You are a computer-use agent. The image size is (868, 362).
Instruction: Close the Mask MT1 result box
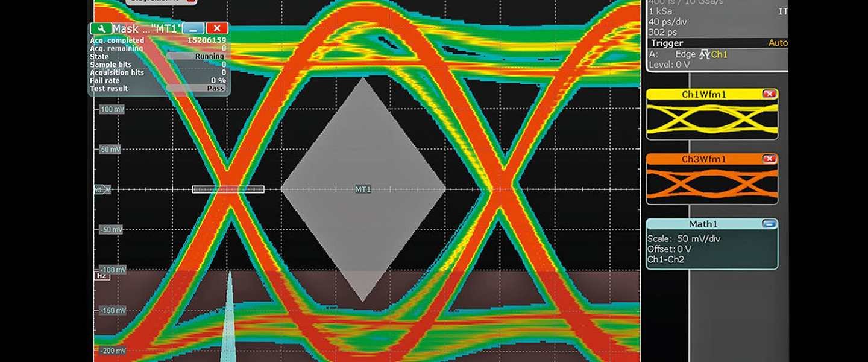point(217,28)
